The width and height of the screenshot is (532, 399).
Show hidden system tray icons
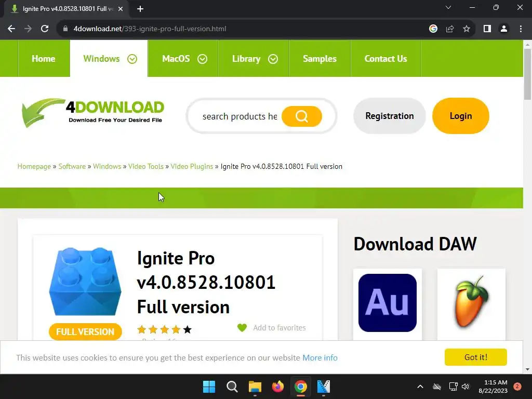click(420, 387)
